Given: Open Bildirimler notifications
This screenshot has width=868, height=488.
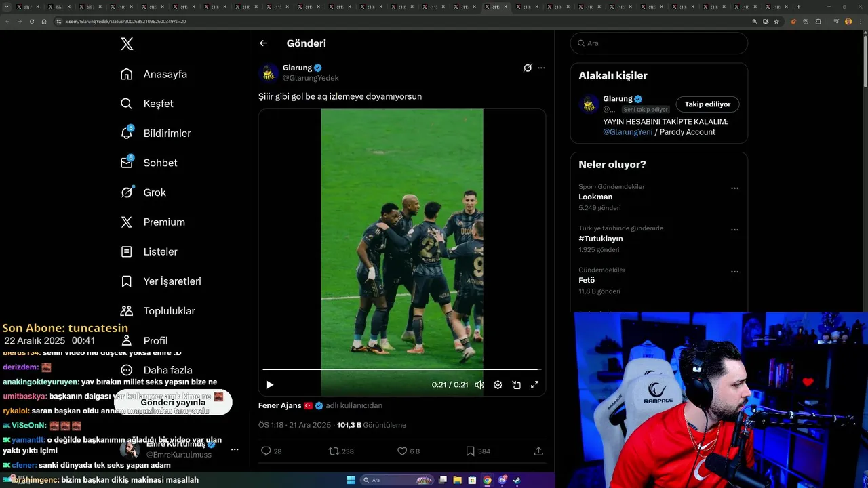Looking at the screenshot, I should point(155,134).
